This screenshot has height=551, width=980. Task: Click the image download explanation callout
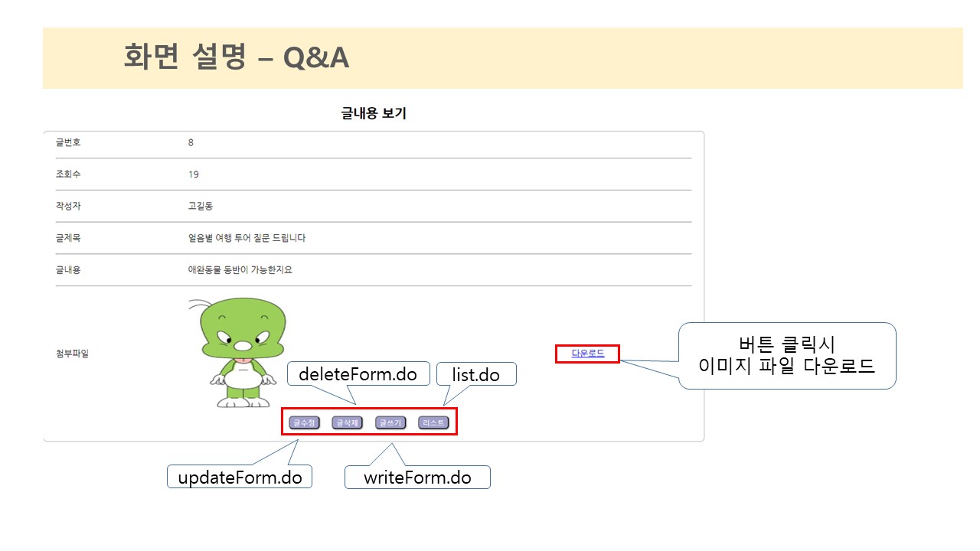tap(787, 356)
